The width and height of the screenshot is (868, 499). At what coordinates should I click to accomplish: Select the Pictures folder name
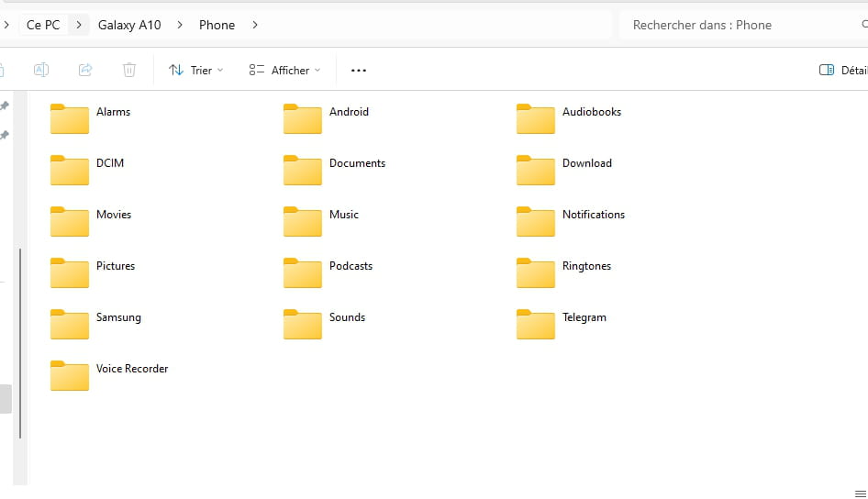[116, 266]
